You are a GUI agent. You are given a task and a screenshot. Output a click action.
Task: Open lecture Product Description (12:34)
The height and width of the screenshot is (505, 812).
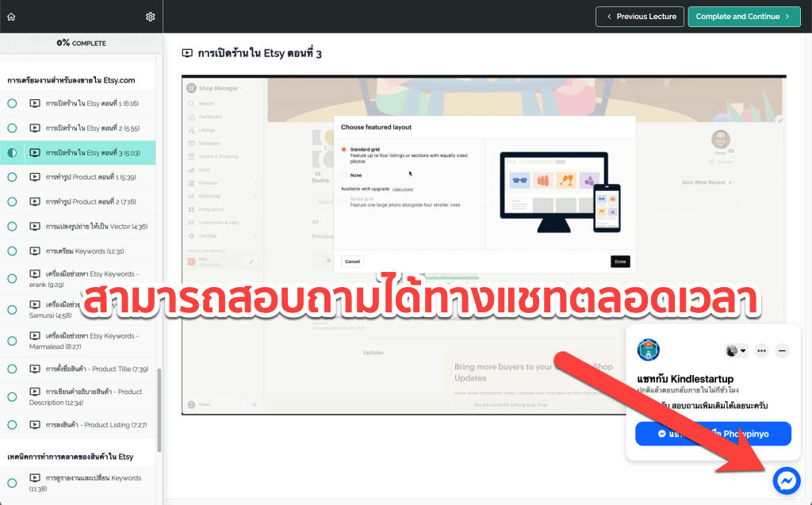click(x=78, y=396)
